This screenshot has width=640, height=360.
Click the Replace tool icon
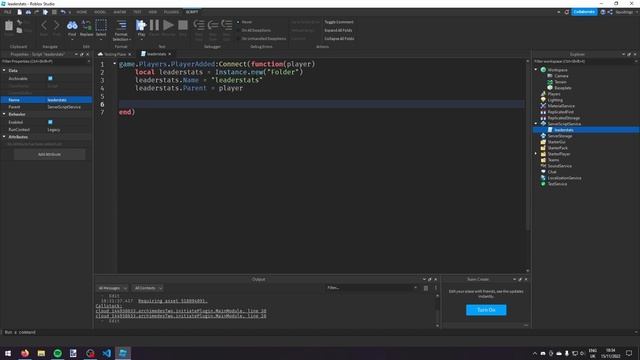pyautogui.click(x=87, y=25)
